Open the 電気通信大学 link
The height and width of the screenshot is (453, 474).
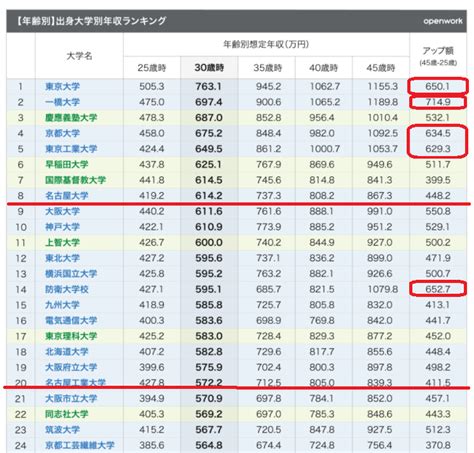point(71,321)
